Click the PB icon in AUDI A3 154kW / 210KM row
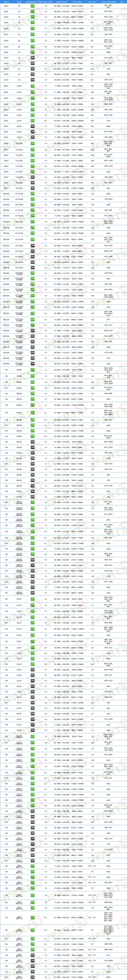The image size is (127, 980). click(x=32, y=47)
